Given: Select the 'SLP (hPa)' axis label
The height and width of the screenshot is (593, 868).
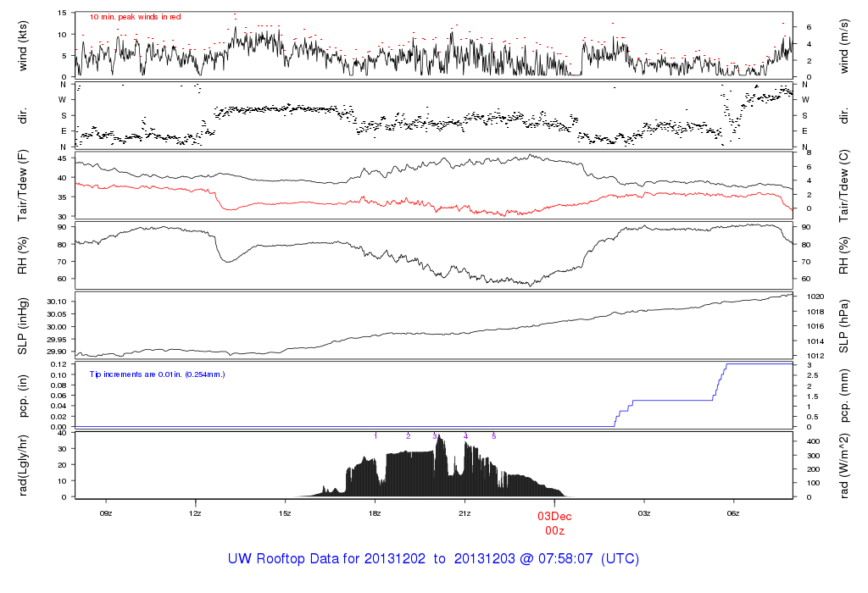Looking at the screenshot, I should tap(843, 326).
